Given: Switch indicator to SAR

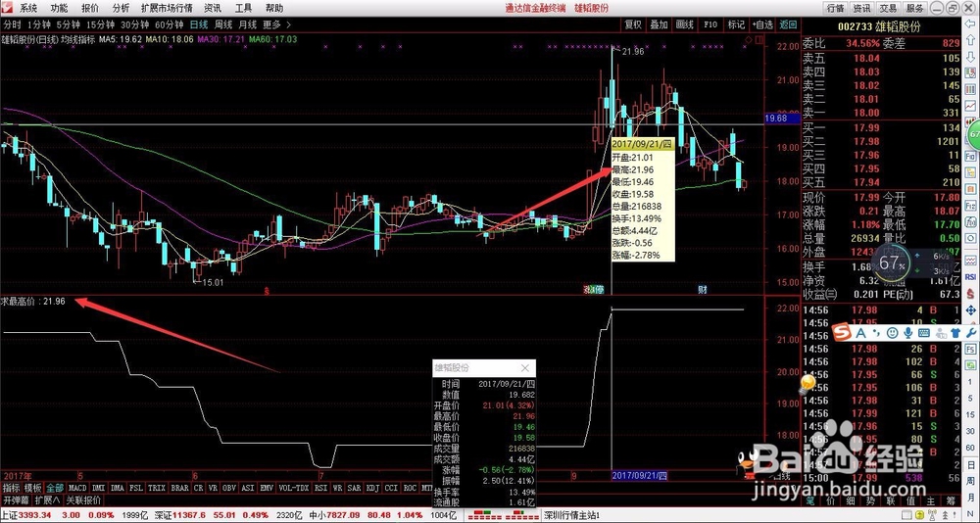Looking at the screenshot, I should tap(355, 488).
